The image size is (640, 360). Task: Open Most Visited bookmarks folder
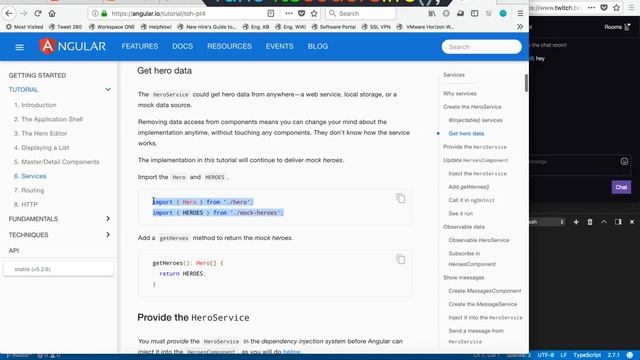tap(24, 27)
